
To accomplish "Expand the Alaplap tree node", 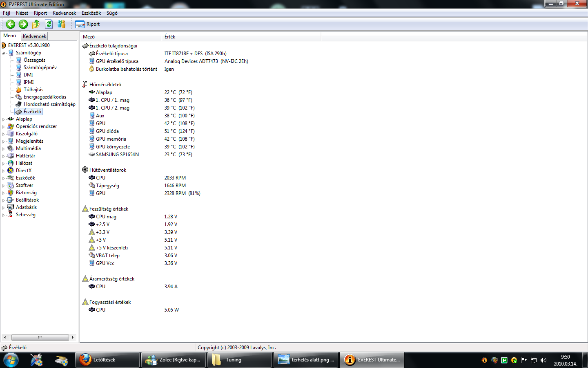I will pos(4,119).
